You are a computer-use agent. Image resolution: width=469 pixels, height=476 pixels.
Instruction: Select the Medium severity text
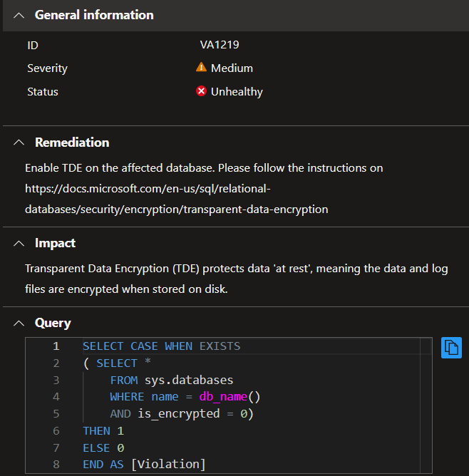232,68
